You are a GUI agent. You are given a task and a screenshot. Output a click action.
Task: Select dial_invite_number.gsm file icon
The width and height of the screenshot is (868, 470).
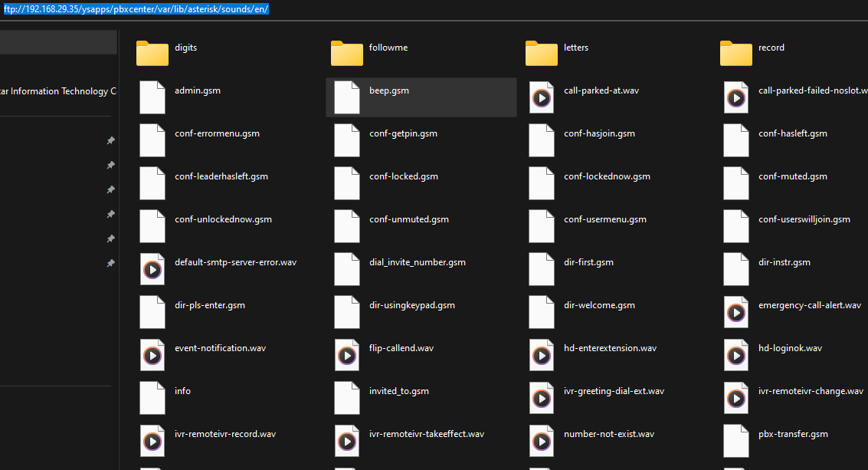tap(347, 269)
